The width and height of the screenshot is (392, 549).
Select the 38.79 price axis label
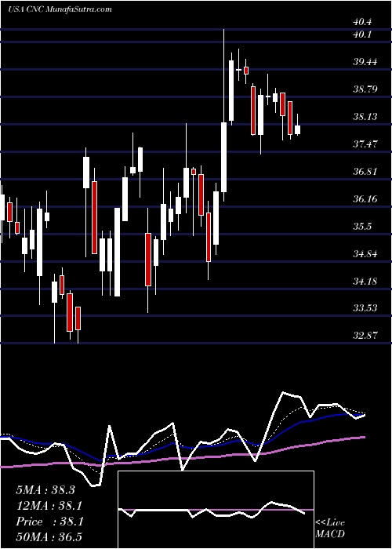coord(365,89)
